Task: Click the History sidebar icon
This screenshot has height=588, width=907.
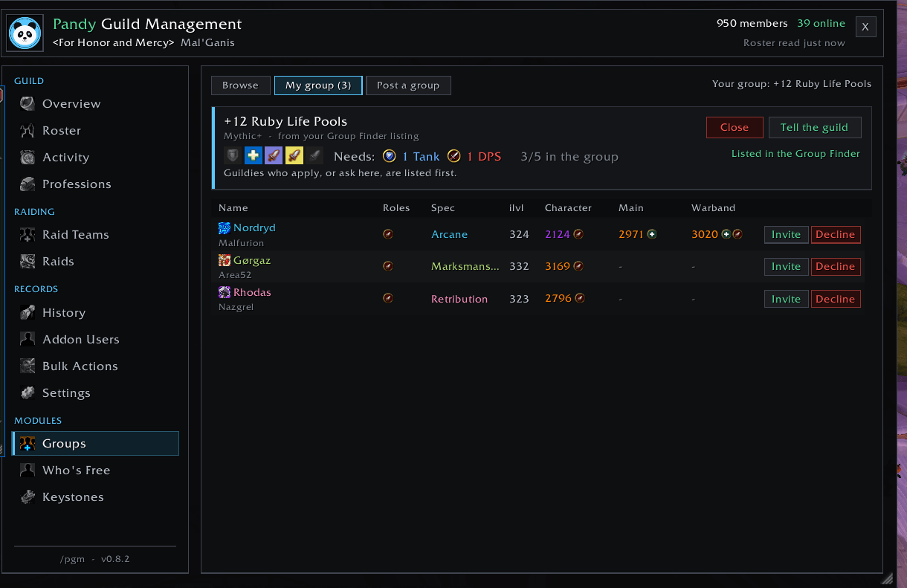Action: [x=28, y=312]
